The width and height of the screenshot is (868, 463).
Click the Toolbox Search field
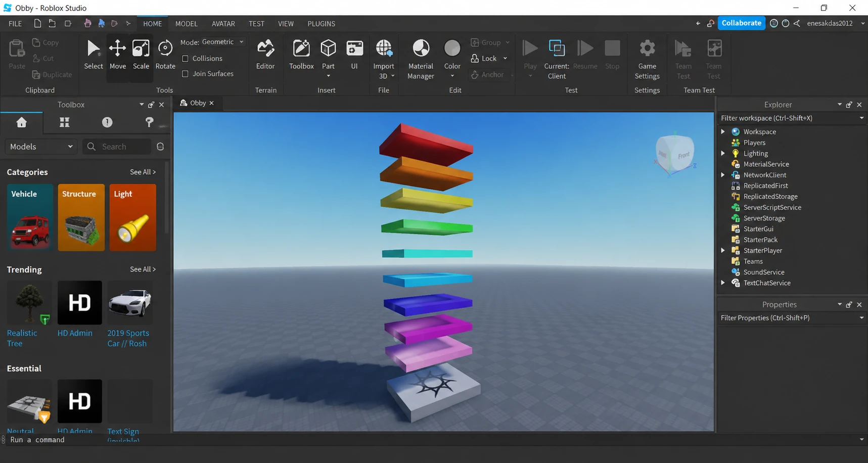tap(117, 147)
